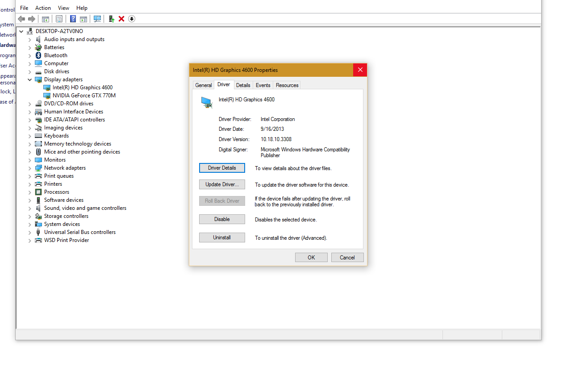The image size is (588, 367).
Task: Click the Update Driver... button
Action: [x=222, y=184]
